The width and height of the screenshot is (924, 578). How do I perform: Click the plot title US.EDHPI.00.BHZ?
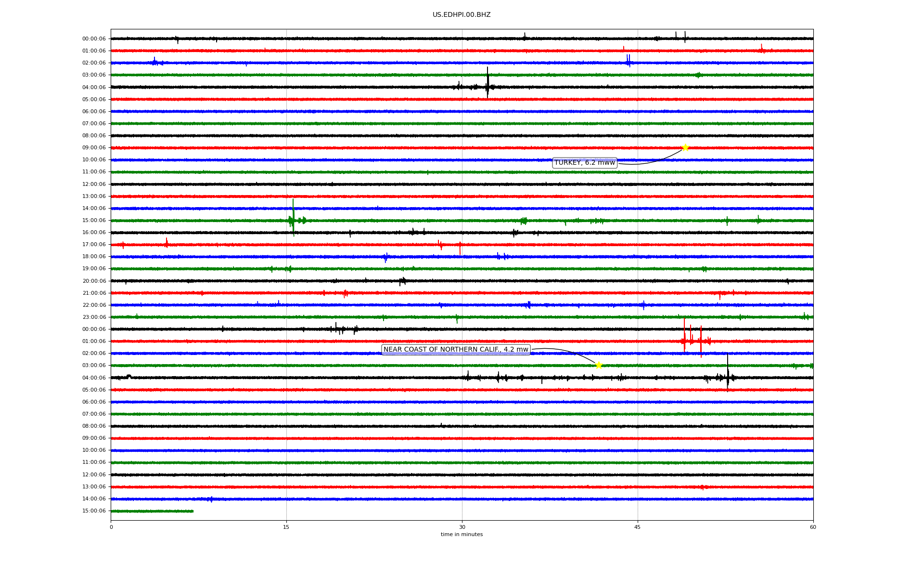[x=462, y=15]
